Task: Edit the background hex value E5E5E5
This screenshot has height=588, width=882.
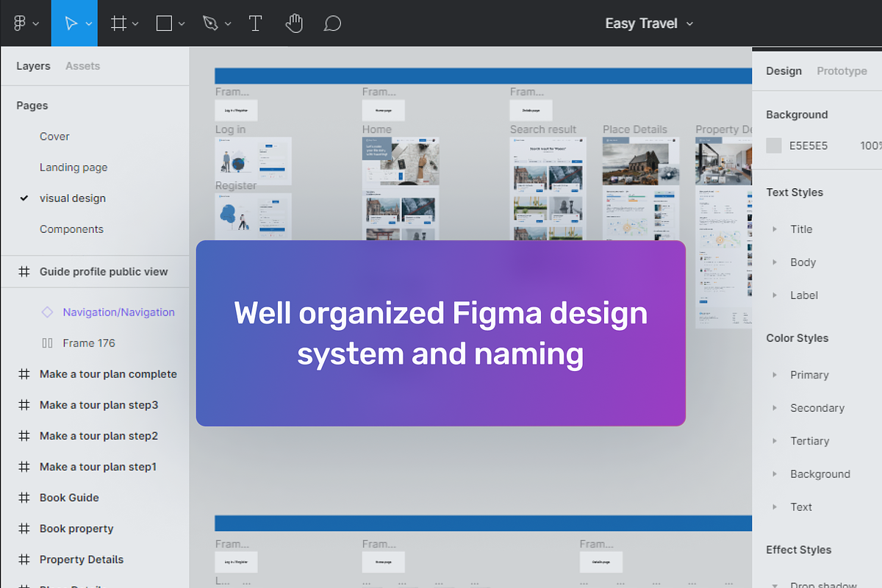Action: (x=808, y=146)
